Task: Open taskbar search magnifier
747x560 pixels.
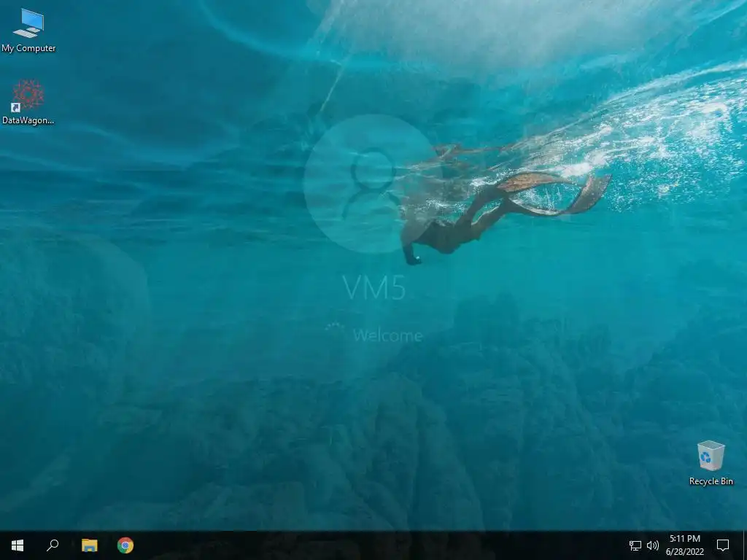Action: click(53, 545)
